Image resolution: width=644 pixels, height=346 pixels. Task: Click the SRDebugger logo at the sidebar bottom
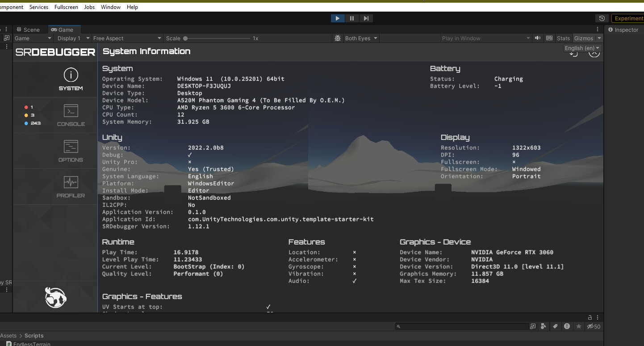(x=55, y=297)
